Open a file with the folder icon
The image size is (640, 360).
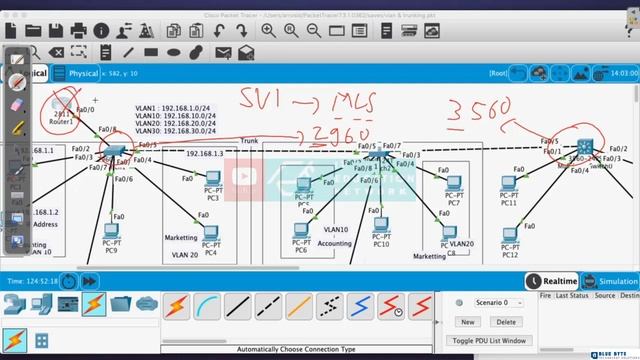tap(33, 31)
